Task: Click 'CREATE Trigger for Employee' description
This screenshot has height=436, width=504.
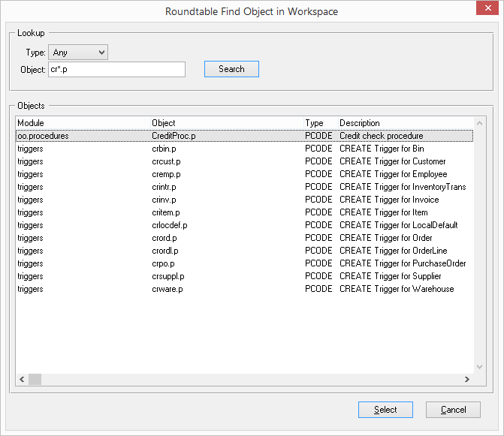Action: (394, 174)
